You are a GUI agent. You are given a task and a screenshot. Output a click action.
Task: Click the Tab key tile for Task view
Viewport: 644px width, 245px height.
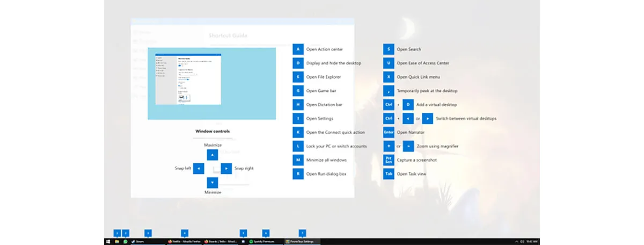click(389, 174)
